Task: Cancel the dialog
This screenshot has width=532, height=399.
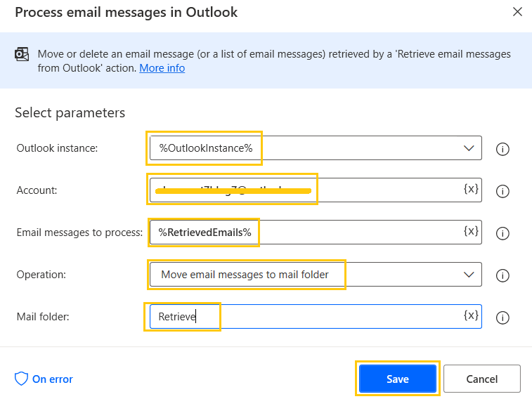Action: coord(482,379)
